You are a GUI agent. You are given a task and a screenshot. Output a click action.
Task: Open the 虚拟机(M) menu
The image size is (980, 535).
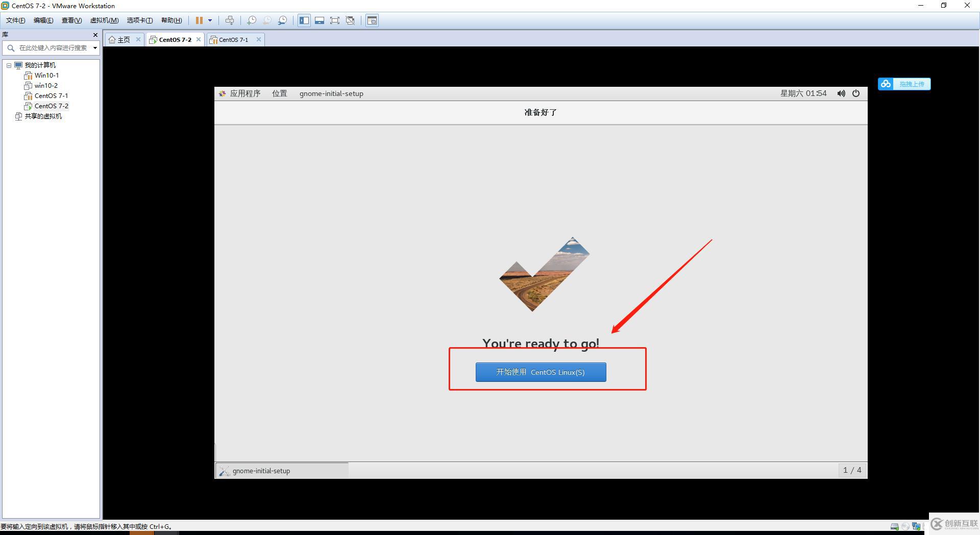point(104,20)
